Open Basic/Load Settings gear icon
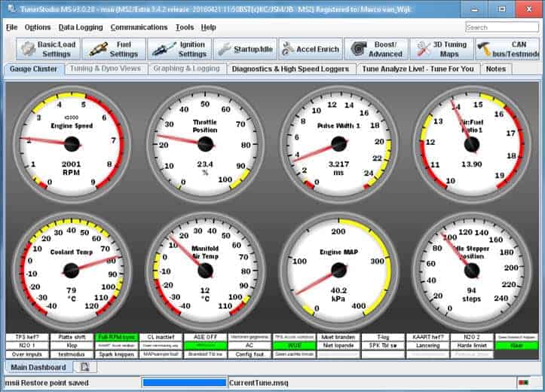Image resolution: width=545 pixels, height=392 pixels. 28,49
